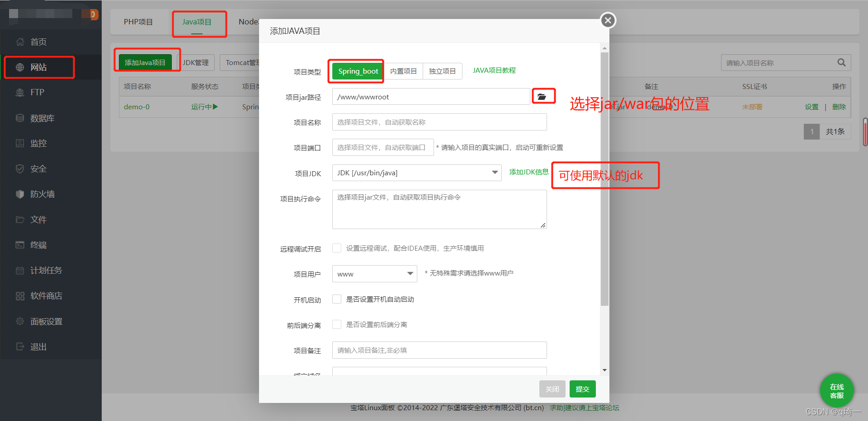Open the project JDK dropdown
868x421 pixels.
point(417,173)
